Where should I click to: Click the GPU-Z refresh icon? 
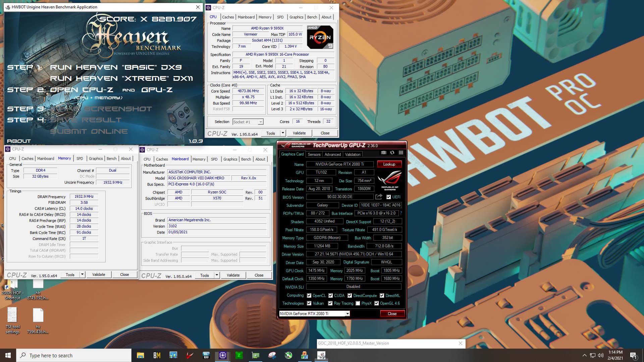coord(392,153)
